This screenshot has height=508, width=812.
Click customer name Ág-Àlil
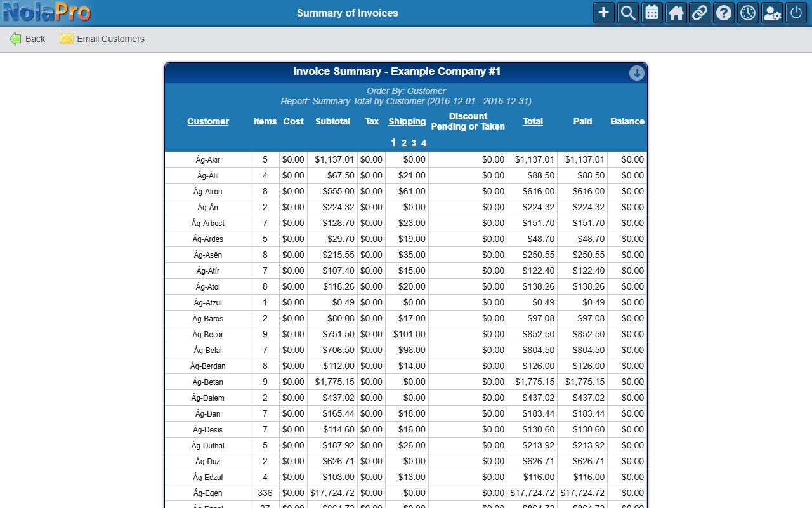click(208, 176)
